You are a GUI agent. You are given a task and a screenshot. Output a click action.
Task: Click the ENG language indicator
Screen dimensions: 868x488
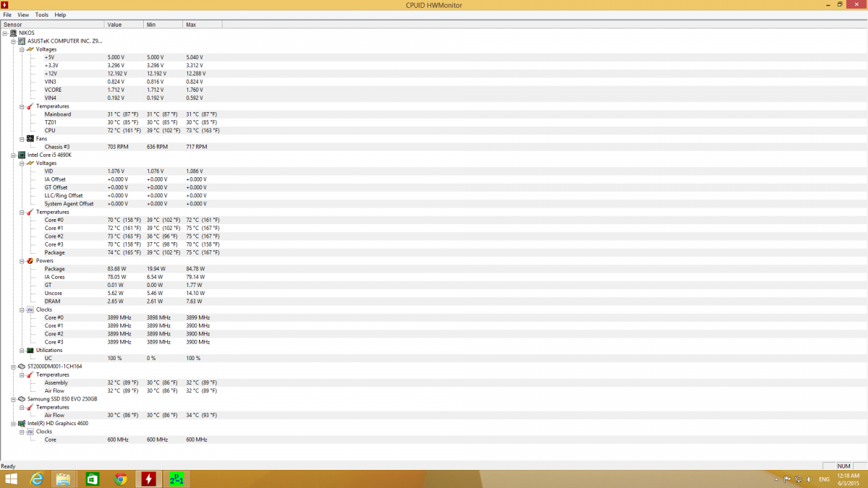coord(824,479)
